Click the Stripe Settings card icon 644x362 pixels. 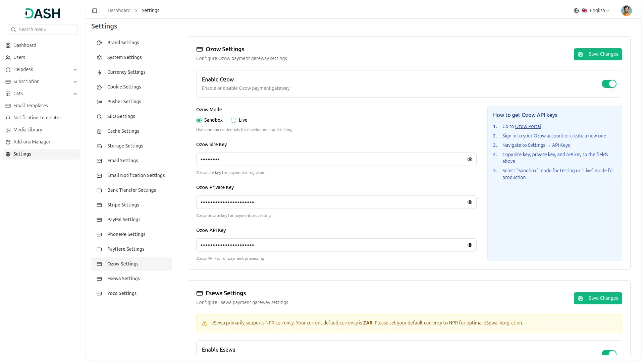pyautogui.click(x=99, y=205)
